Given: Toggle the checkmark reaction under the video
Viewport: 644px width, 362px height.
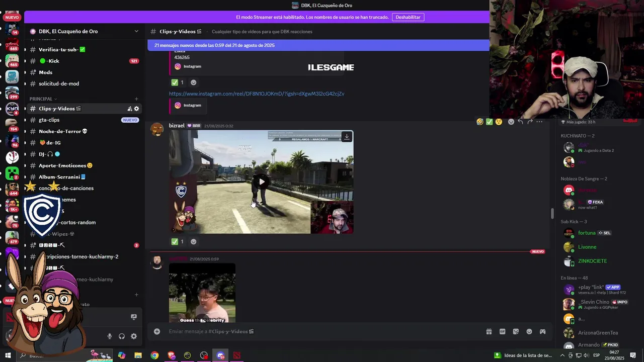Looking at the screenshot, I should (178, 241).
